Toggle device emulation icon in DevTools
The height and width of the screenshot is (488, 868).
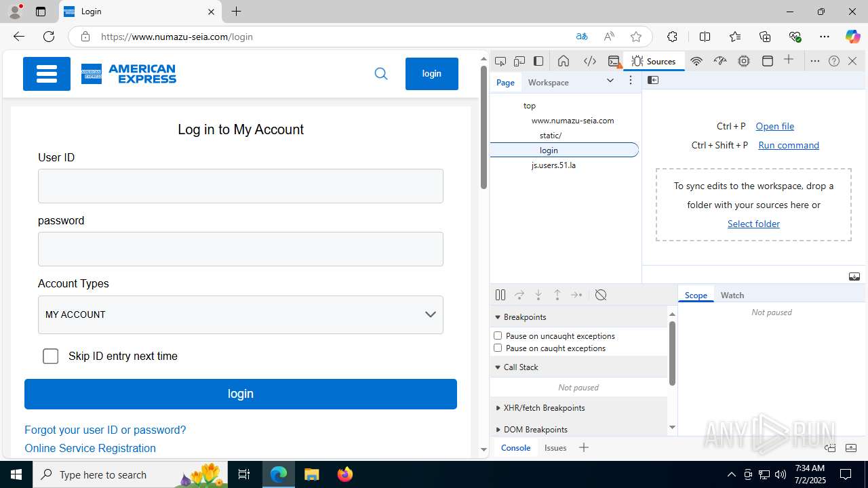tap(519, 61)
